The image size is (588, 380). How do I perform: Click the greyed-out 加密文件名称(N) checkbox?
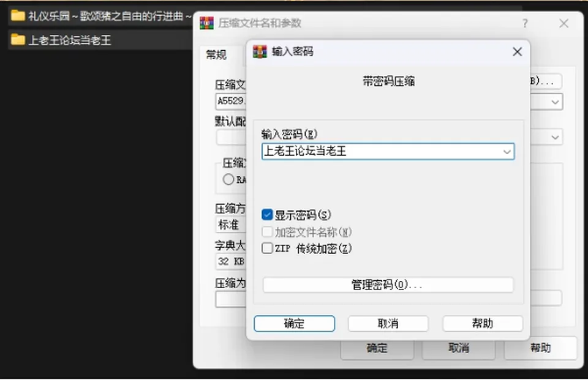pos(267,231)
